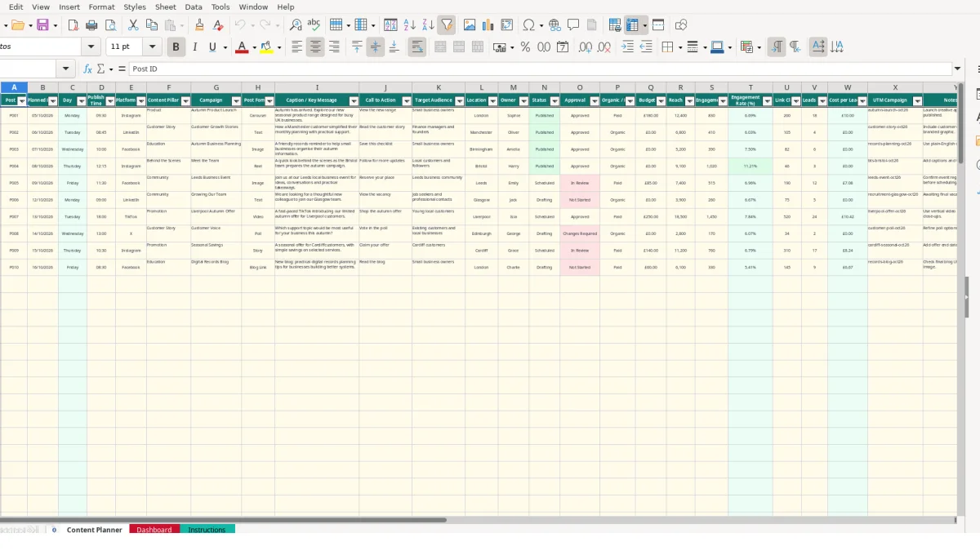Open the font name dropdown
Image resolution: width=980 pixels, height=551 pixels.
[91, 47]
